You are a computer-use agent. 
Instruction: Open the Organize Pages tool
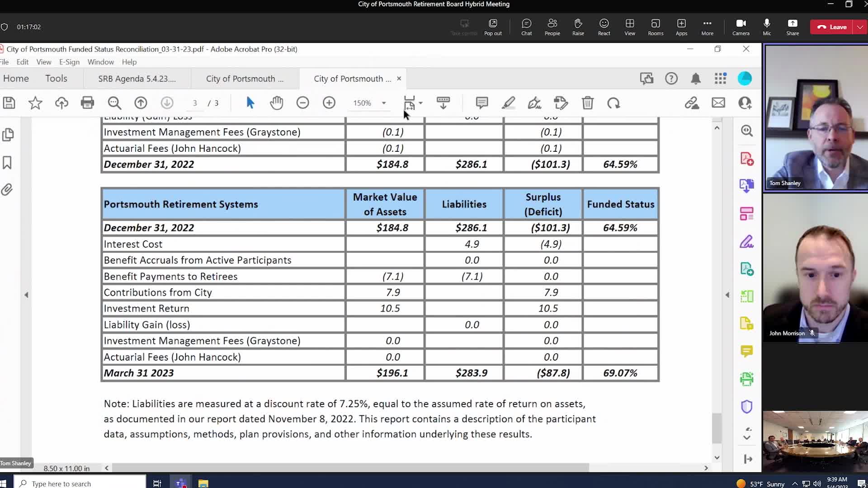coord(747,213)
